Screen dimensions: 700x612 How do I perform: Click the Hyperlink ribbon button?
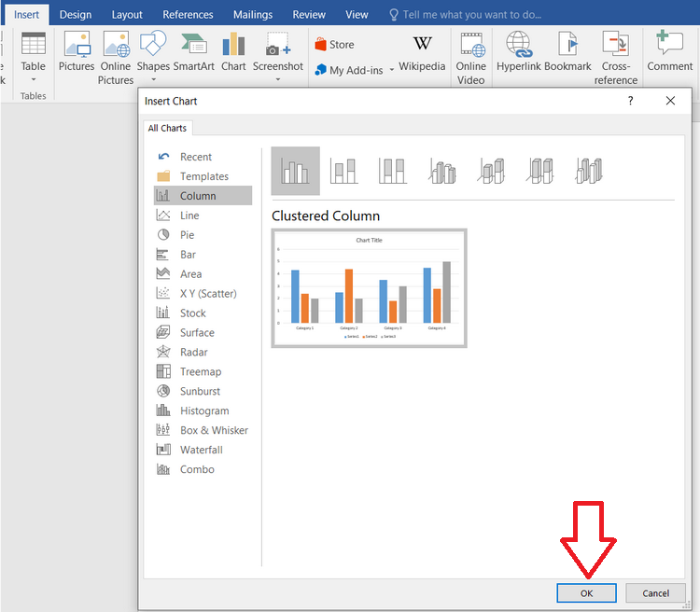[519, 52]
